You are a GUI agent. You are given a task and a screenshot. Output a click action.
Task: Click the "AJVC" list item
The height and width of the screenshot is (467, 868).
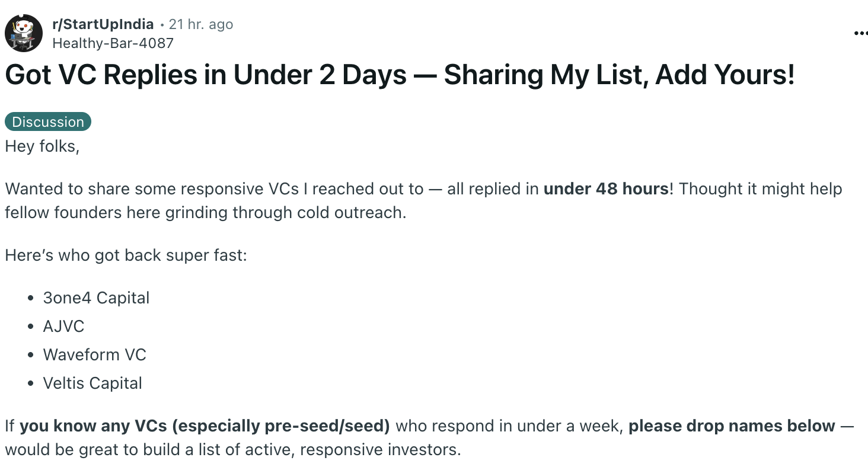pos(63,326)
